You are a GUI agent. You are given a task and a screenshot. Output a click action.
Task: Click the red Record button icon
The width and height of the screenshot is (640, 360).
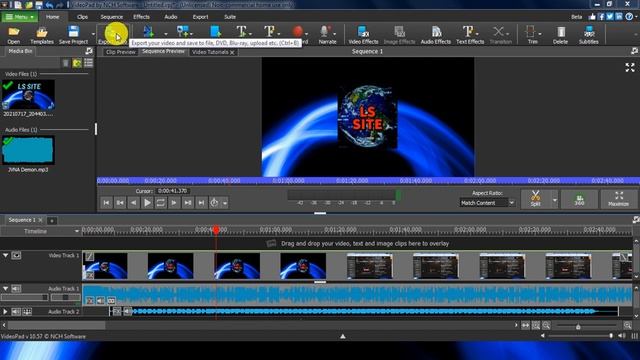tap(298, 31)
